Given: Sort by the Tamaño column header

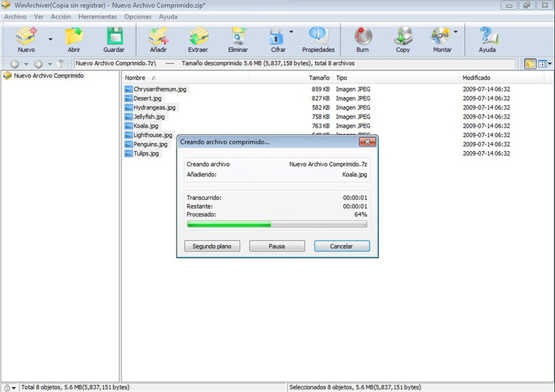Looking at the screenshot, I should (290, 78).
